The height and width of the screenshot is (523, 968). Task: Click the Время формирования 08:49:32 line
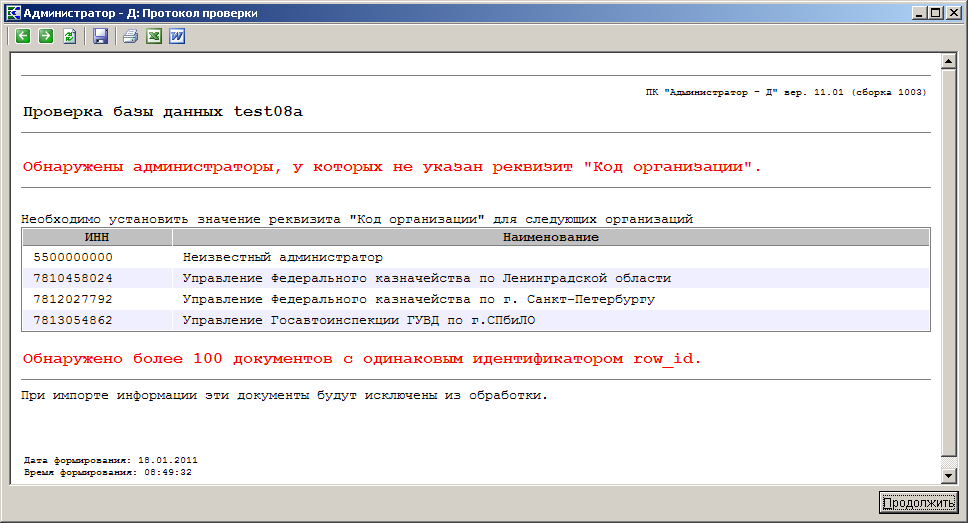107,472
